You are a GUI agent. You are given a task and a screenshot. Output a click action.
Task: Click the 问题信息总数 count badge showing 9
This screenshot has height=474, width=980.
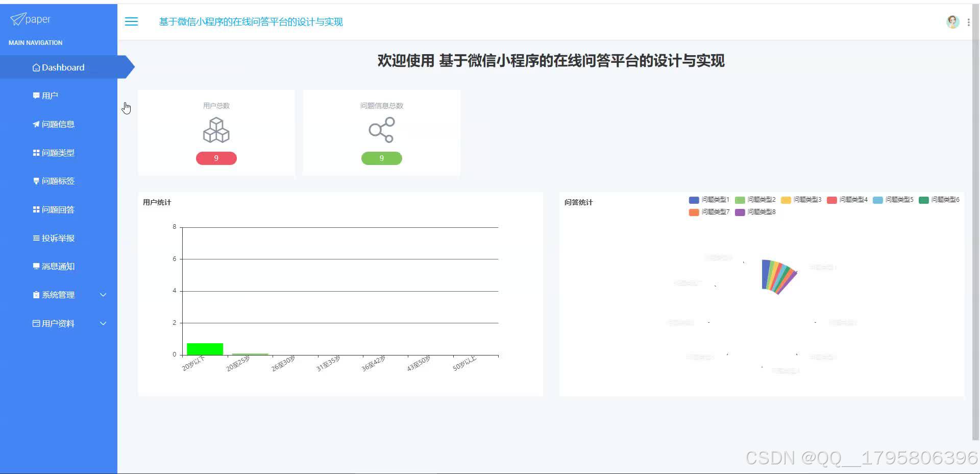pyautogui.click(x=381, y=158)
